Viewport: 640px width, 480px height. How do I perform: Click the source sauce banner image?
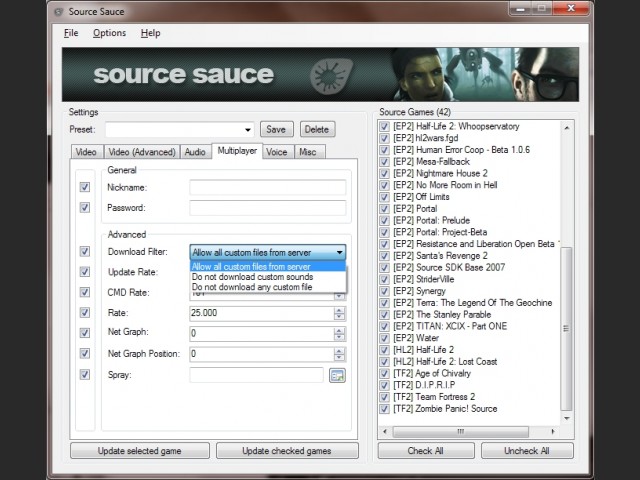(x=320, y=74)
